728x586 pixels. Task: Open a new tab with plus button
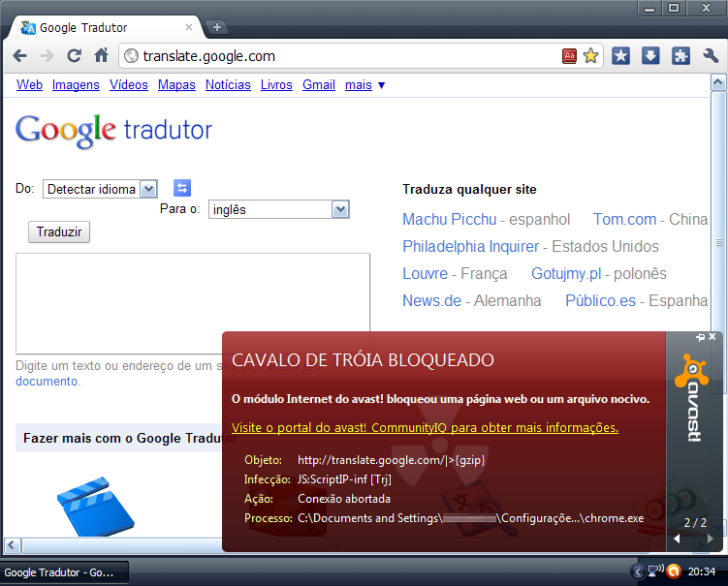tap(218, 27)
